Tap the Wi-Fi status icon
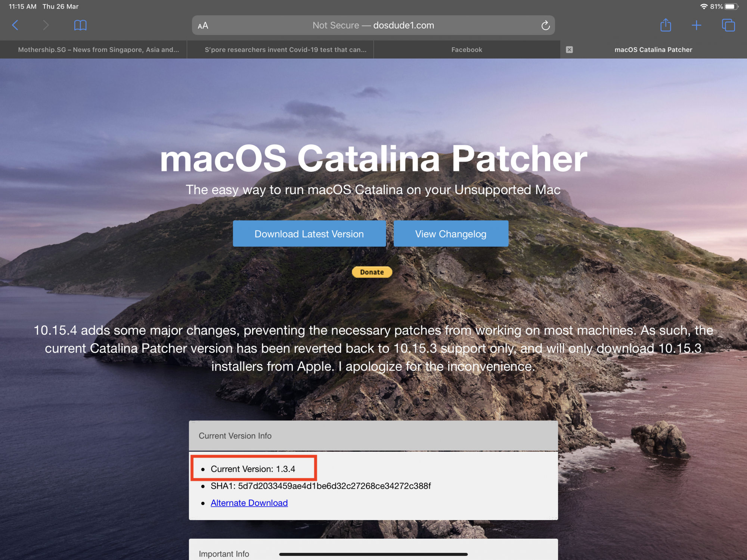The image size is (747, 560). [x=704, y=6]
